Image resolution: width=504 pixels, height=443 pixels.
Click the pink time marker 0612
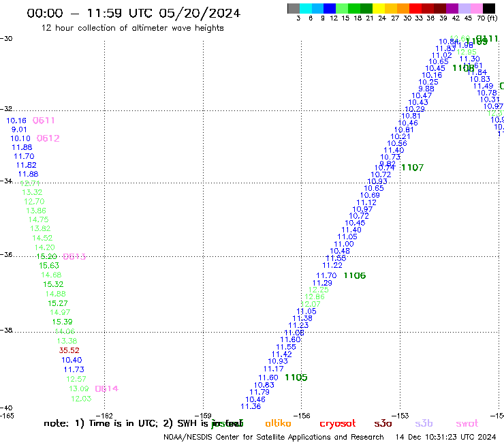pos(48,138)
